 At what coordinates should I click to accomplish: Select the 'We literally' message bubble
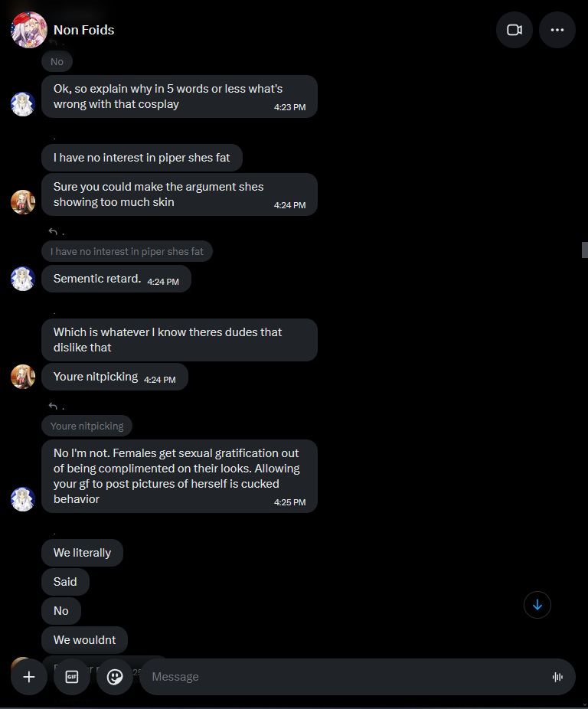83,553
